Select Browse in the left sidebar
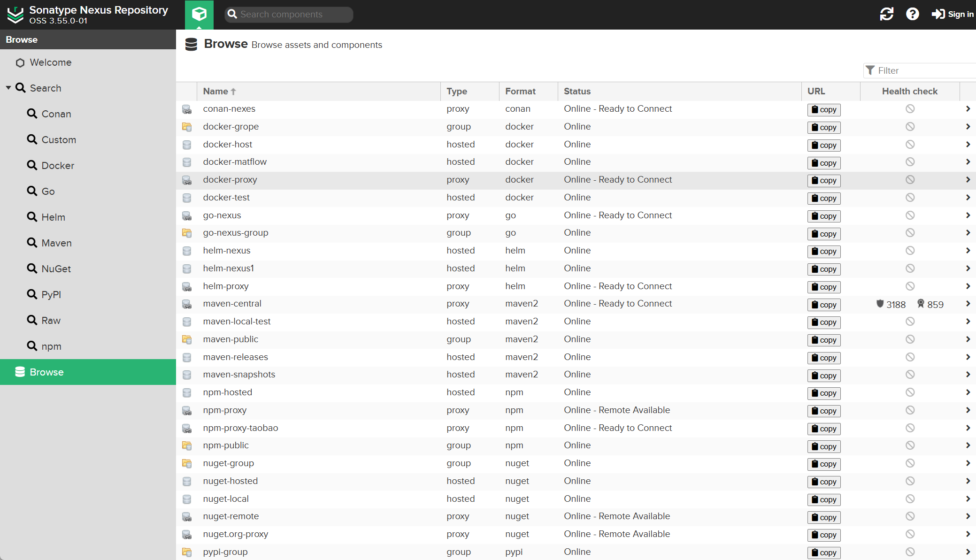The image size is (976, 560). pos(46,372)
